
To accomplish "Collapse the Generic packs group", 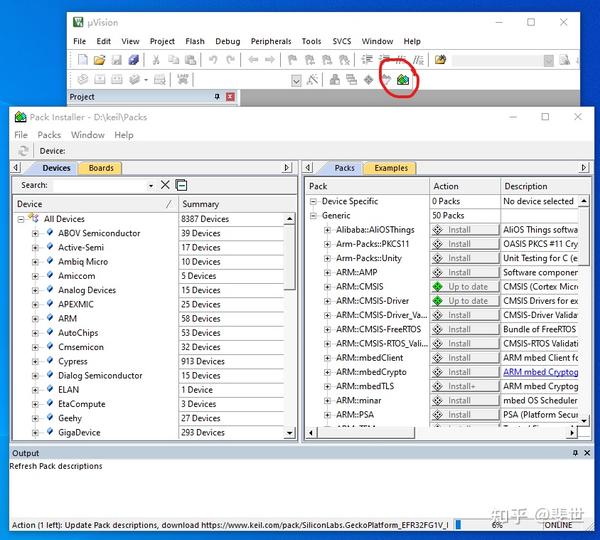I will coord(313,216).
